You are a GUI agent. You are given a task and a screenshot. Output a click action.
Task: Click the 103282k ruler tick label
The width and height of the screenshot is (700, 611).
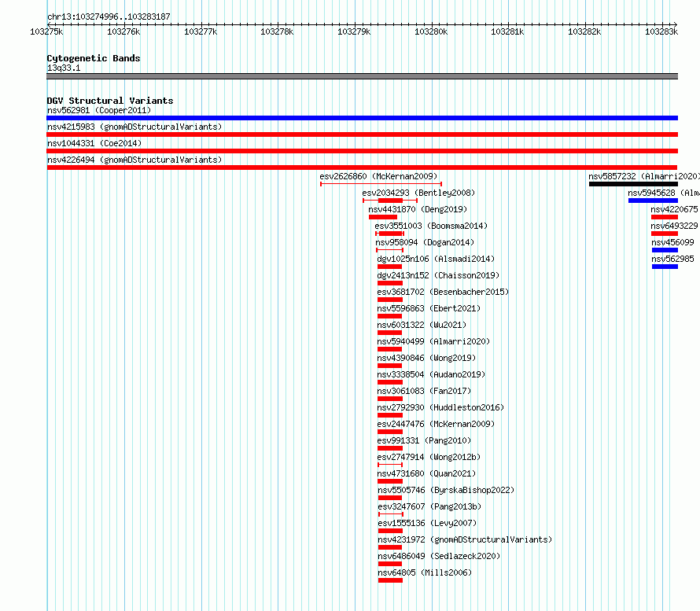click(x=584, y=31)
